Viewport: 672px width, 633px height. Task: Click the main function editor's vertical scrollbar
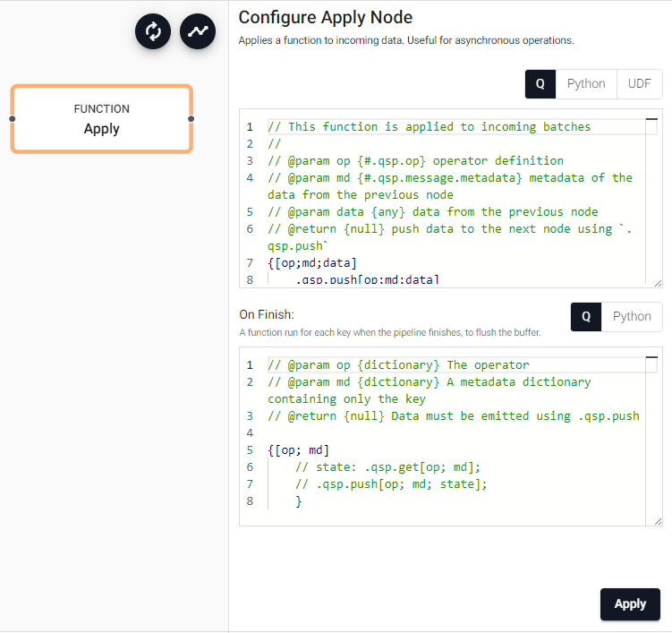tap(651, 200)
